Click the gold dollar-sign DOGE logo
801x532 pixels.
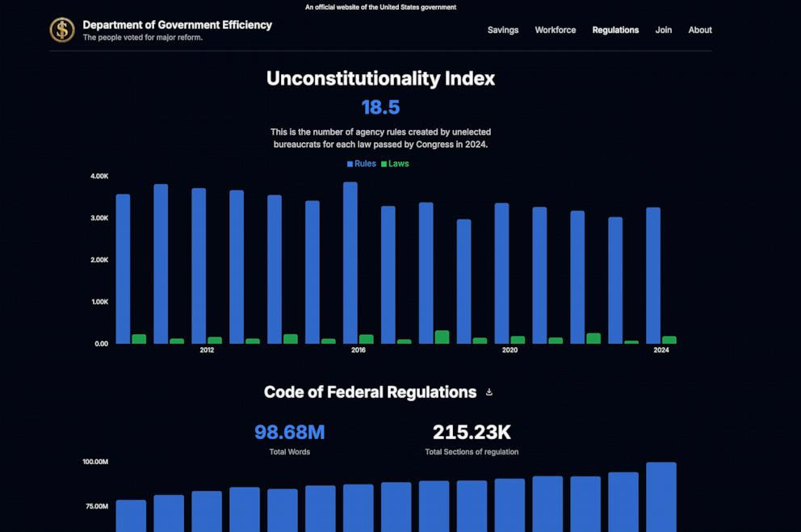point(62,30)
